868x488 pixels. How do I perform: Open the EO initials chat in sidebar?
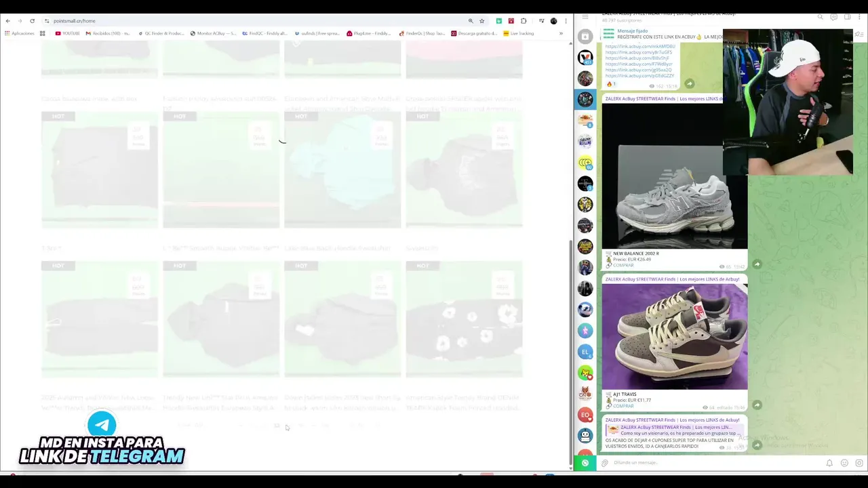point(585,415)
